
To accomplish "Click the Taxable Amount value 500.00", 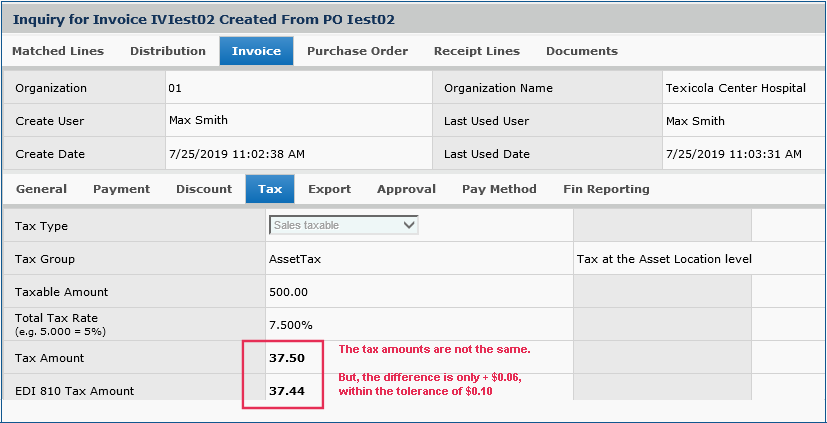I will 288,292.
